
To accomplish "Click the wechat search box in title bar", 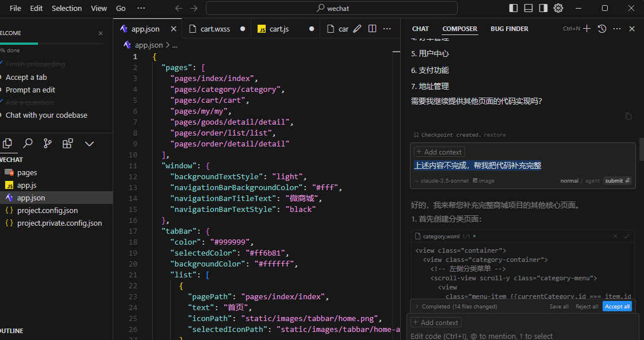I will (x=332, y=8).
